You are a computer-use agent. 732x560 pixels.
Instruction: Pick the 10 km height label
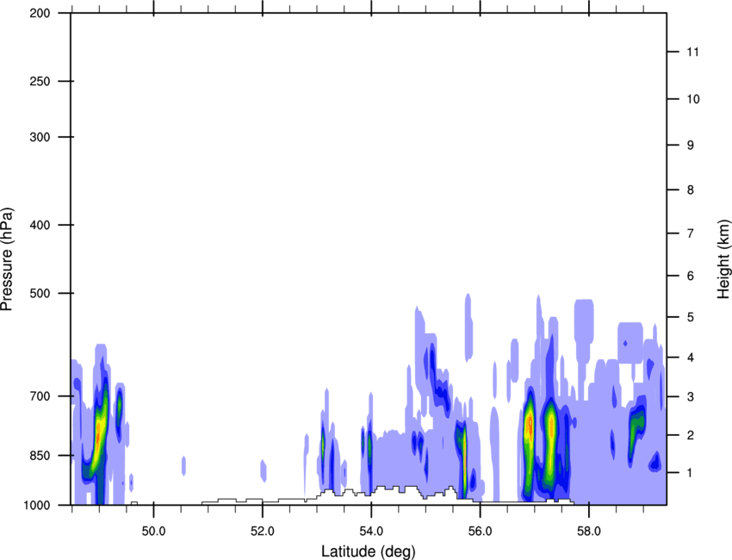click(692, 99)
